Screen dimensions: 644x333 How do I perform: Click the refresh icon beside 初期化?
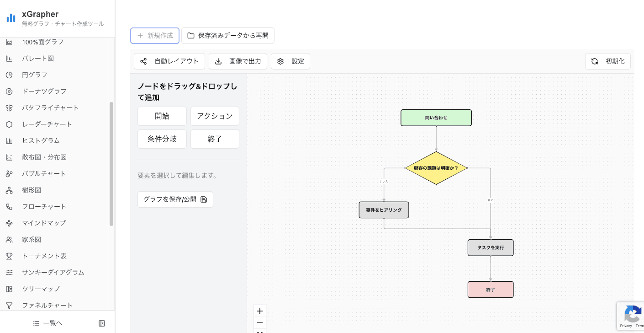tap(595, 61)
